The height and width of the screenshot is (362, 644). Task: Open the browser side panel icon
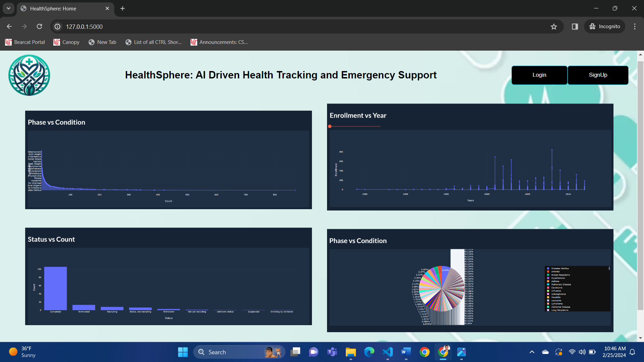pyautogui.click(x=575, y=26)
